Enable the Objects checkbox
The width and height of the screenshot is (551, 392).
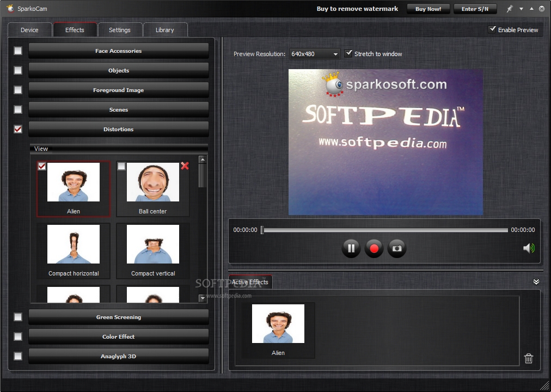[x=18, y=71]
